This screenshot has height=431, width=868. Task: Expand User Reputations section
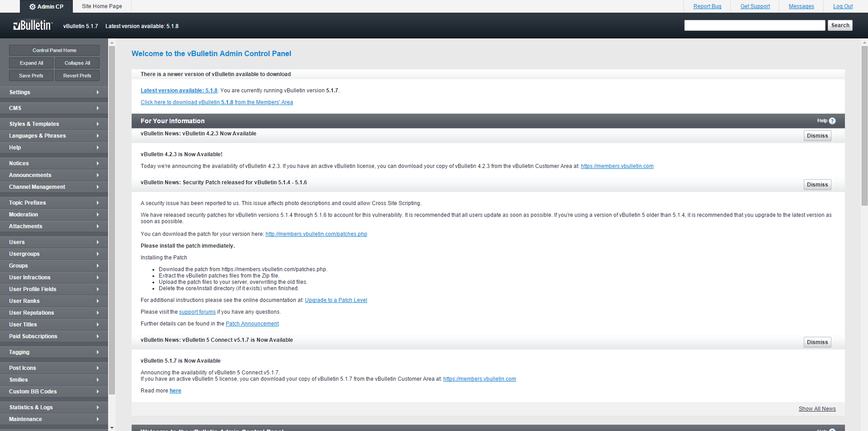coord(54,313)
